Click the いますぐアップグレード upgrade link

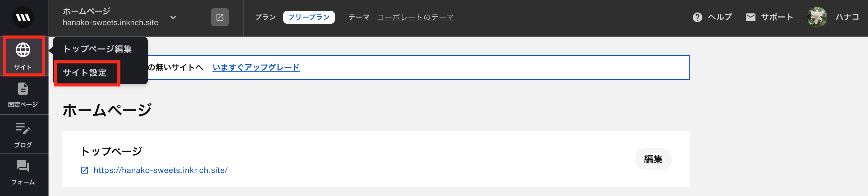(256, 67)
